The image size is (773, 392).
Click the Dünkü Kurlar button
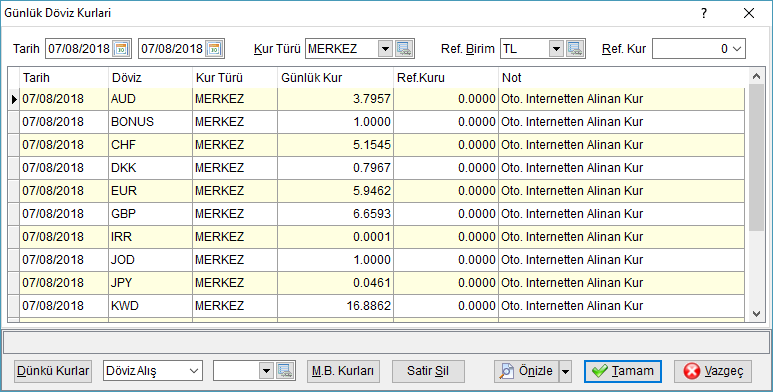coord(53,371)
